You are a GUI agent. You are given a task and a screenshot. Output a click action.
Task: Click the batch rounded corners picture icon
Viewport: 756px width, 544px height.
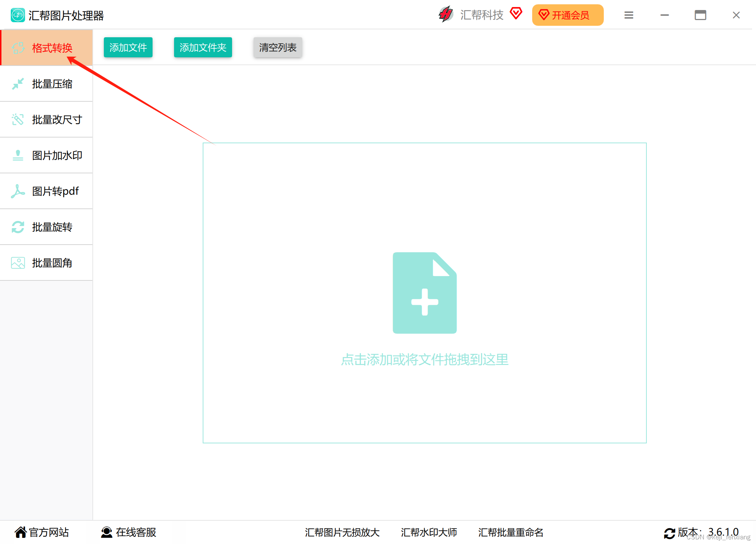click(18, 263)
